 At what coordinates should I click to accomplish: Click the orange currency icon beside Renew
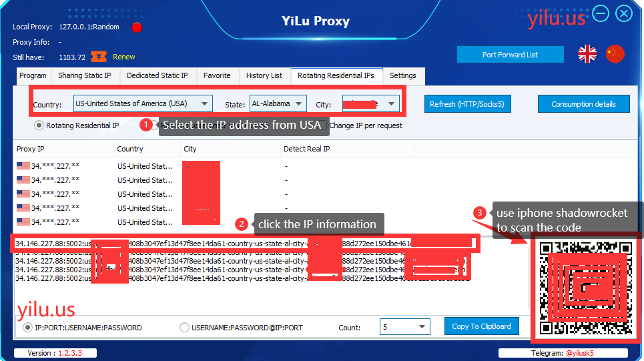coord(99,57)
